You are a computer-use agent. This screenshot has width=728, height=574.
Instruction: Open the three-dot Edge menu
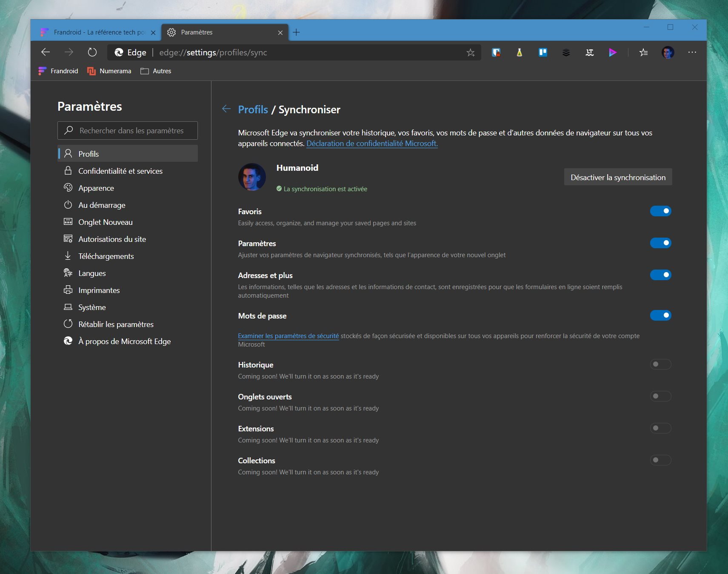692,52
